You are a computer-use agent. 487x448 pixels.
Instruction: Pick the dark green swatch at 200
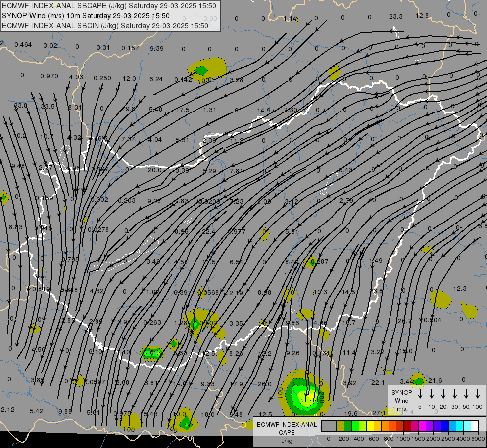(x=348, y=426)
